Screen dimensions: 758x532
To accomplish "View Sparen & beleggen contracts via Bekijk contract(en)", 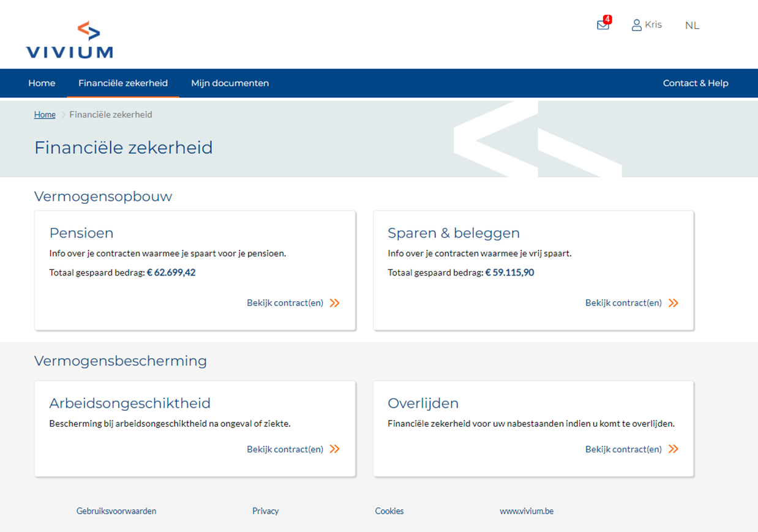I will pos(624,303).
